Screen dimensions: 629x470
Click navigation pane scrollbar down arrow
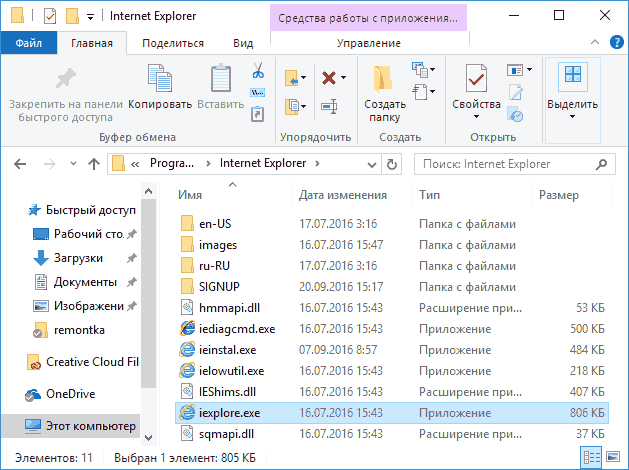coord(148,437)
